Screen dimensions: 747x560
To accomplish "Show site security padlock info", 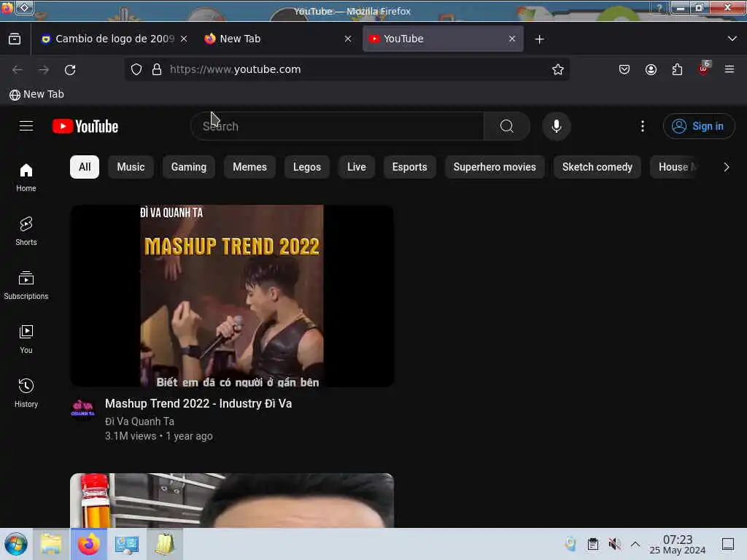I will click(157, 69).
